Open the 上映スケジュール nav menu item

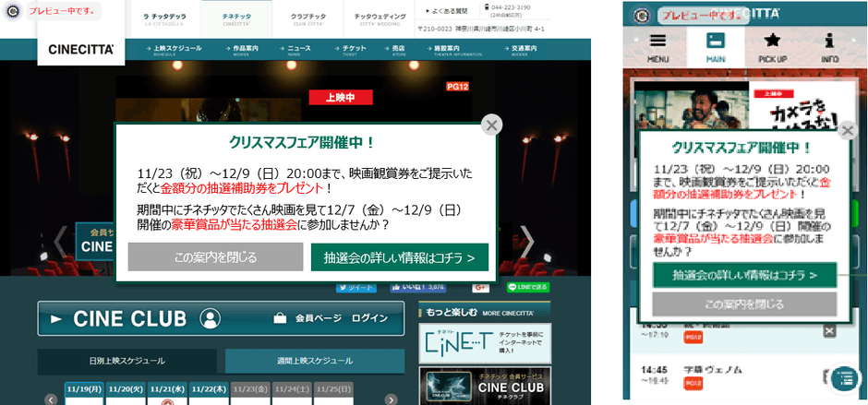pyautogui.click(x=174, y=50)
